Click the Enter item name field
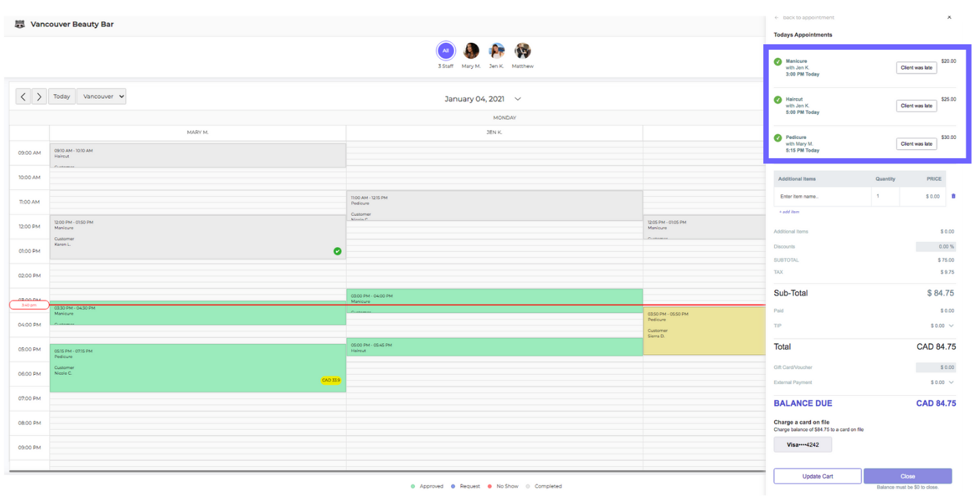The image size is (980, 502). click(822, 196)
